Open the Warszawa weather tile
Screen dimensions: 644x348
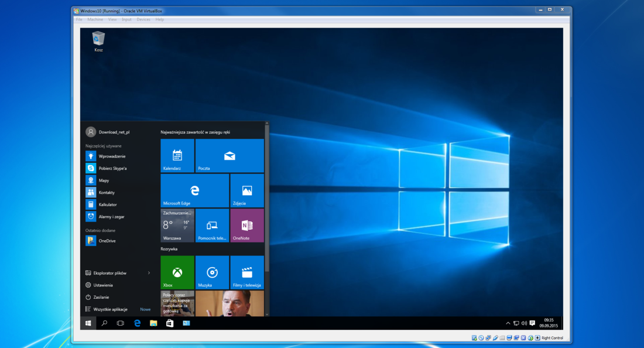point(177,226)
